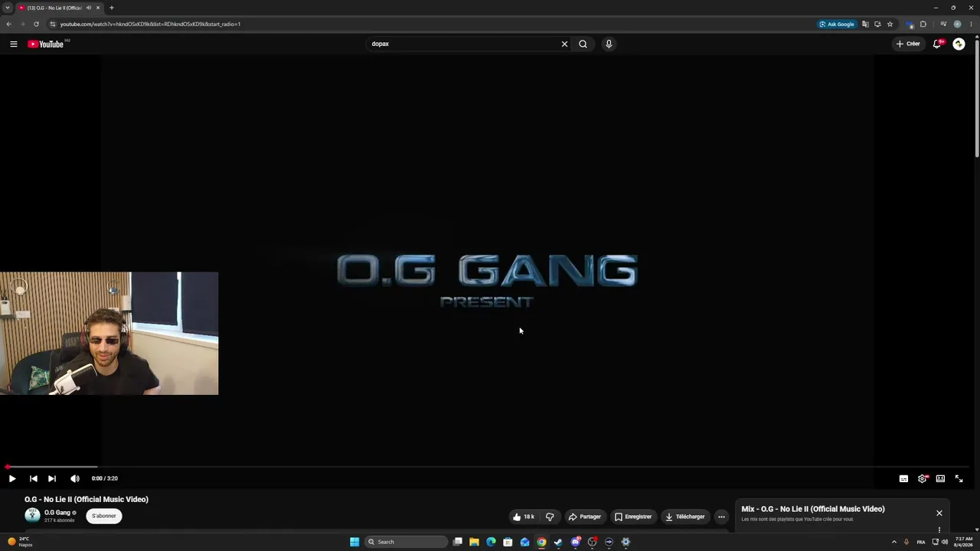Open Steam from the taskbar
The height and width of the screenshot is (551, 980).
pyautogui.click(x=558, y=542)
